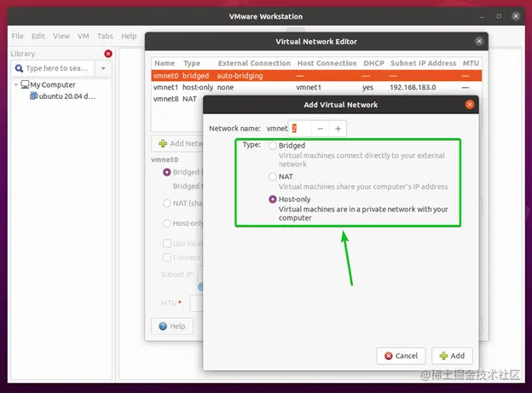Select the vmnet1 host-only network row

pyautogui.click(x=316, y=88)
